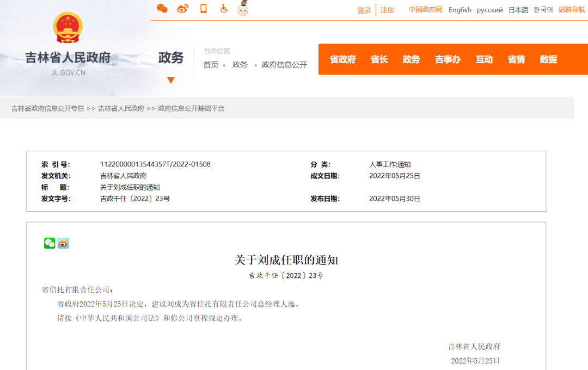Viewport: 588px width, 370px height.
Task: Select 省长 in the orange navigation bar
Action: 379,59
